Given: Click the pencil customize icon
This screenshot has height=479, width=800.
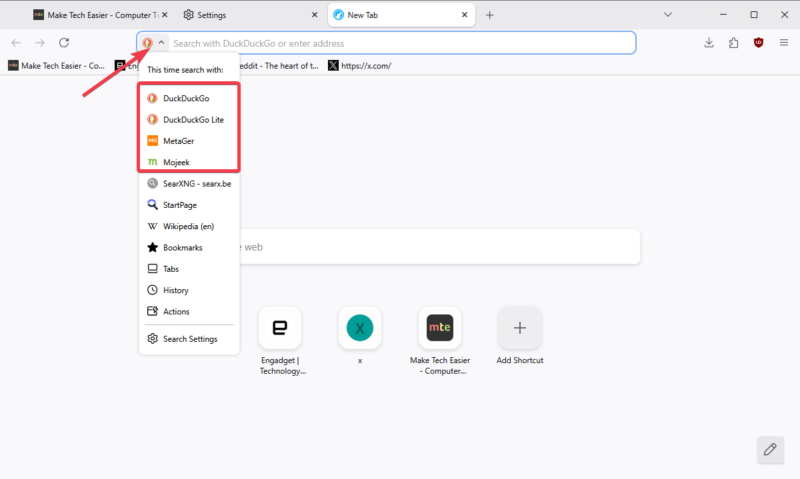Looking at the screenshot, I should point(770,449).
